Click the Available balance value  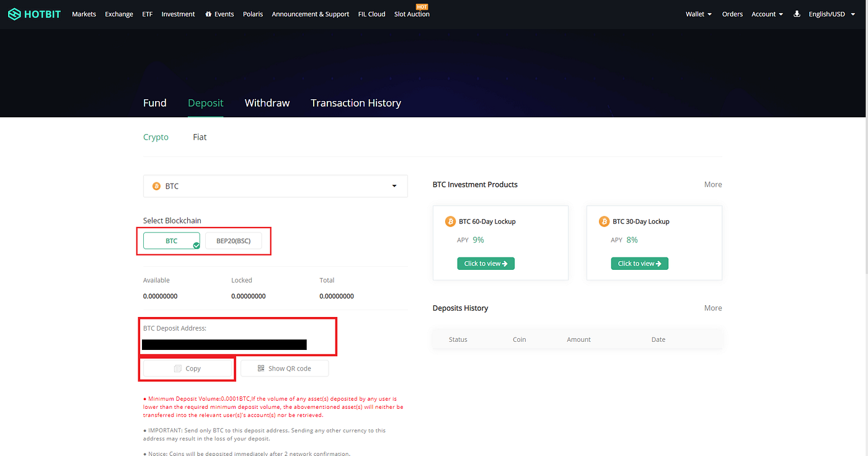pyautogui.click(x=160, y=296)
